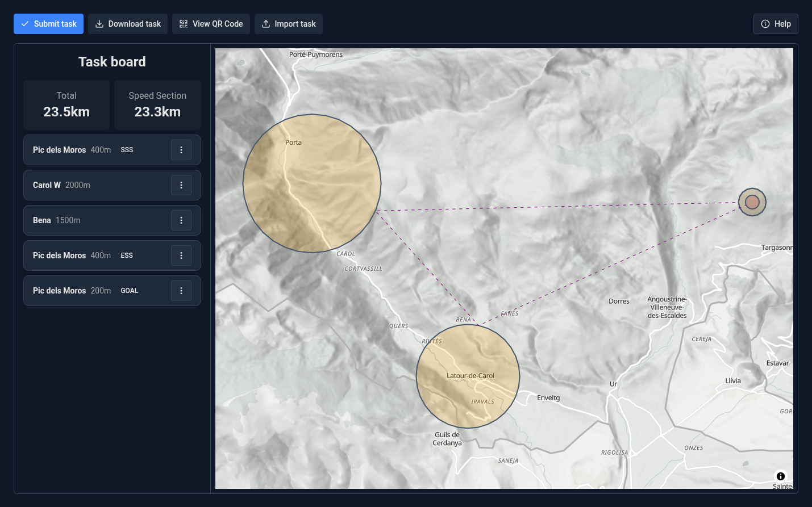Click the Speed Section 23.3km card
This screenshot has width=812, height=507.
(x=157, y=104)
